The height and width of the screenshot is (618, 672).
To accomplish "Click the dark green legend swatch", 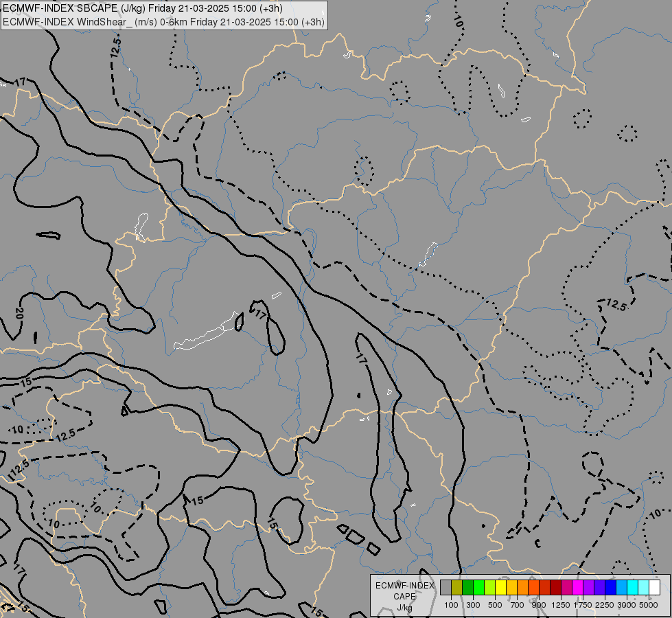I will click(468, 588).
